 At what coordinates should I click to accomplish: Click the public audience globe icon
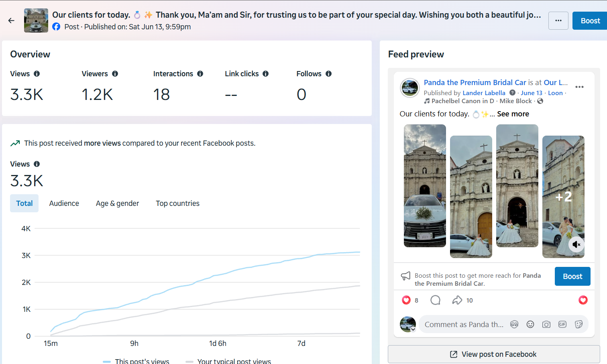[x=540, y=101]
